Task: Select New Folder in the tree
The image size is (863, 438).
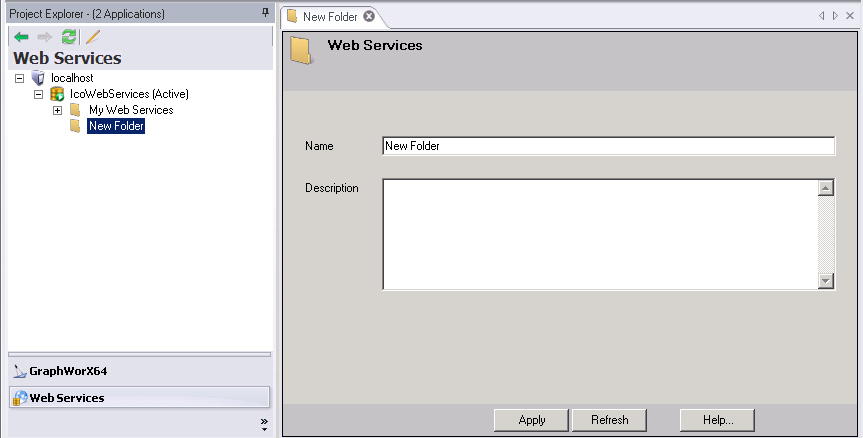Action: pos(116,126)
